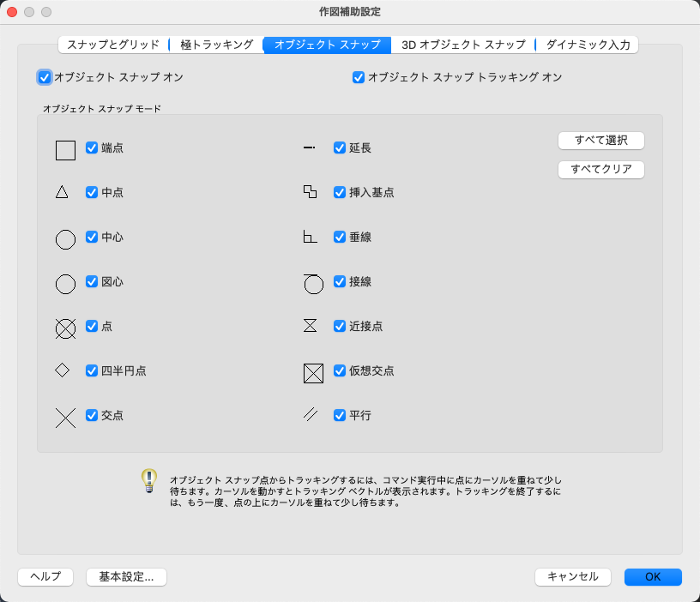This screenshot has width=700, height=602.
Task: Click the parallel (平行) lines icon
Action: click(x=311, y=414)
